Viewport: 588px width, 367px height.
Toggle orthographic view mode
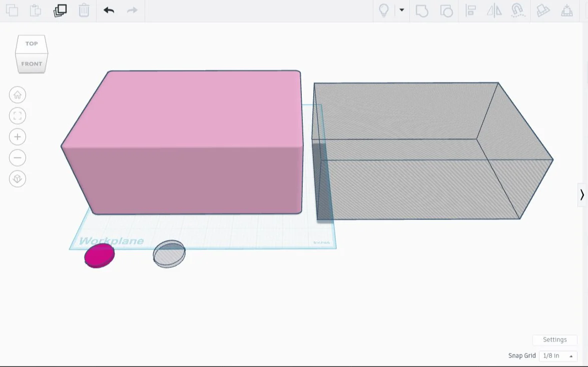[18, 178]
